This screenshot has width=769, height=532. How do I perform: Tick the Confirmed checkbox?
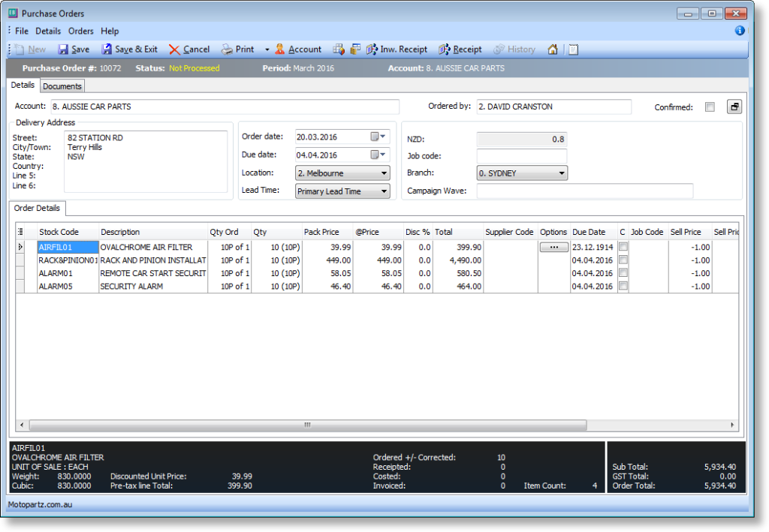pos(710,107)
